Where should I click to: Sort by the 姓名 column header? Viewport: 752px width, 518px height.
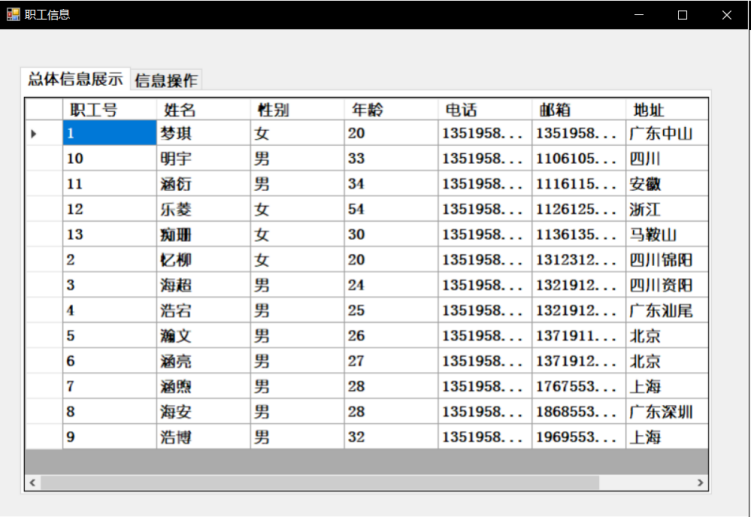203,110
